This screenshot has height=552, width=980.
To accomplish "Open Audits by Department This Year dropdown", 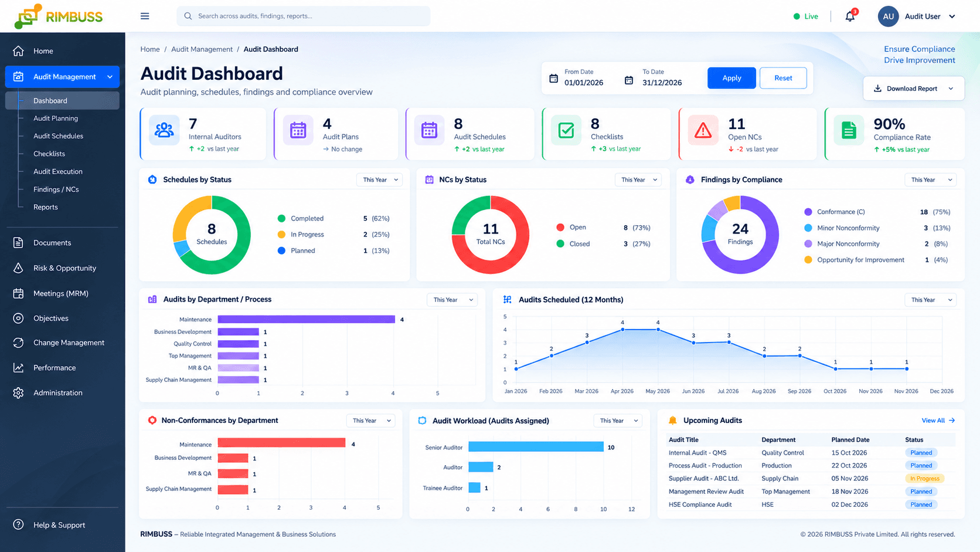I will 452,300.
